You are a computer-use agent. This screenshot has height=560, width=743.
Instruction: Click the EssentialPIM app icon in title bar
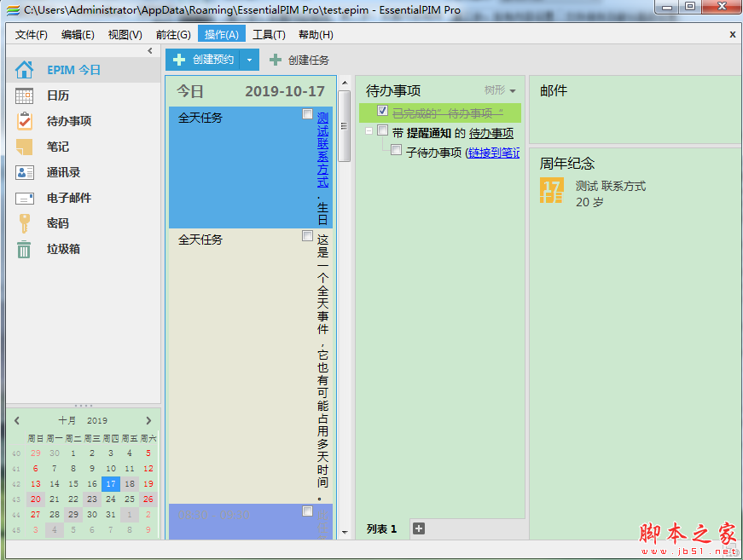(x=14, y=9)
